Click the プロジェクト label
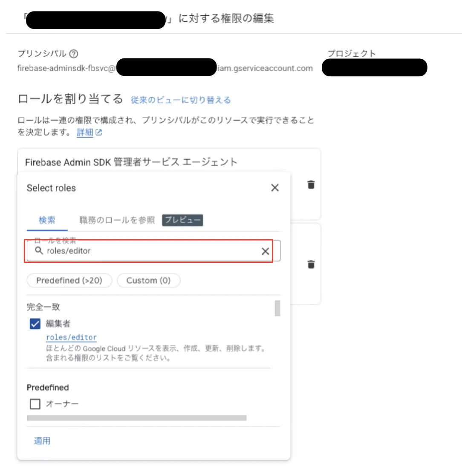The width and height of the screenshot is (462, 476). [x=352, y=54]
